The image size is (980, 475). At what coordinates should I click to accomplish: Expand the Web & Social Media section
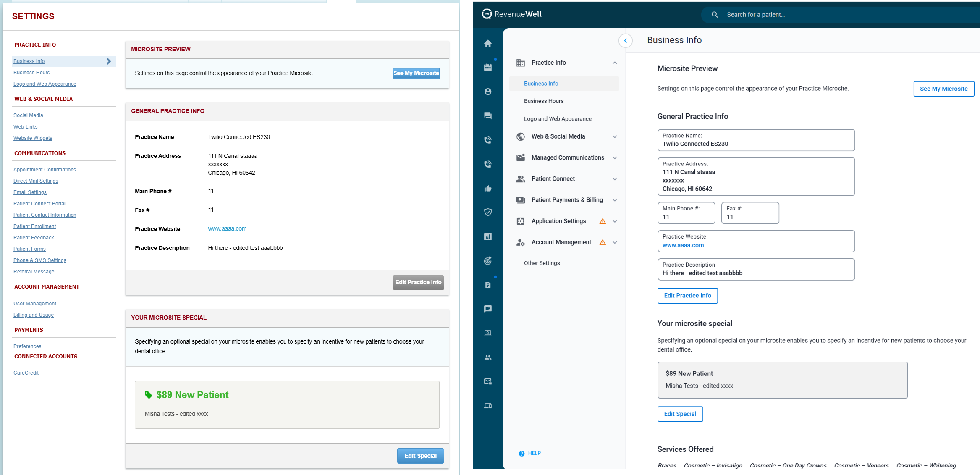coord(614,136)
